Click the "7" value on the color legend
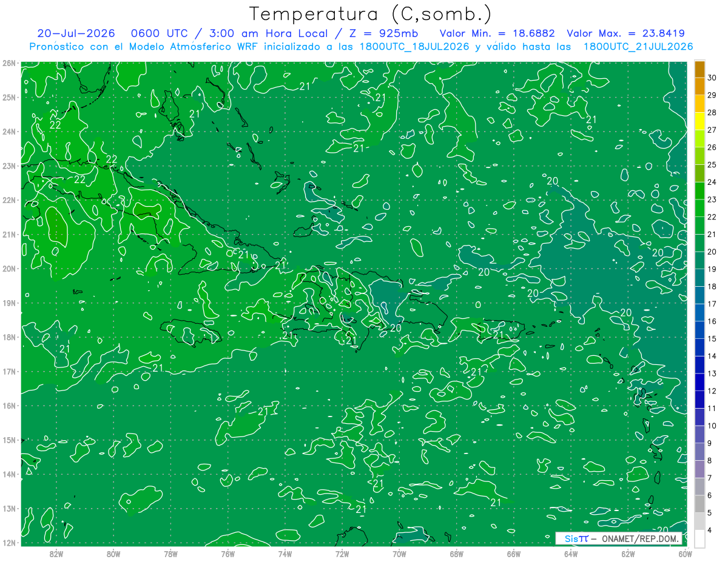The image size is (728, 562). [710, 478]
